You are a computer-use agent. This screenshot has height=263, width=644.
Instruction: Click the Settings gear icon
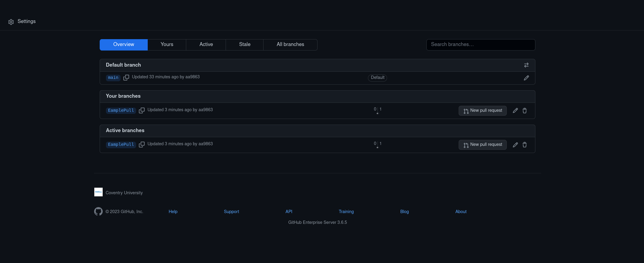[11, 22]
